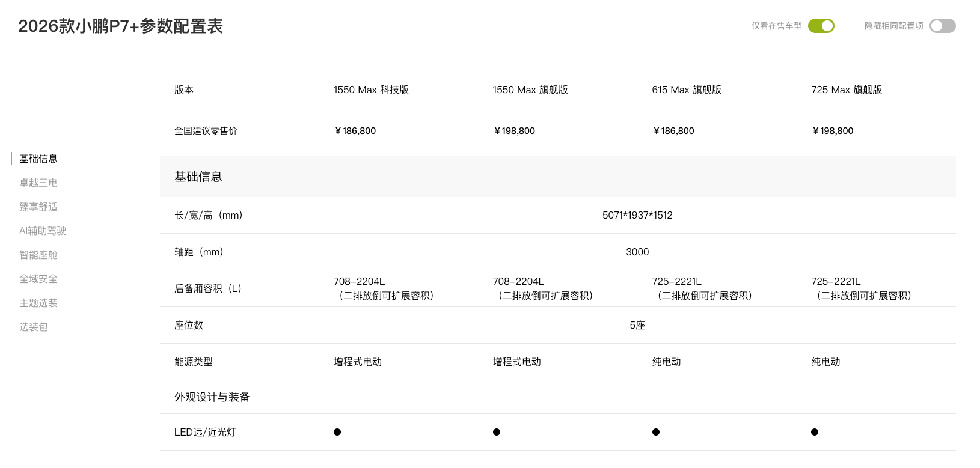This screenshot has width=980, height=468.
Task: Select the 725 Max 旗舰版 column header
Action: click(x=847, y=90)
